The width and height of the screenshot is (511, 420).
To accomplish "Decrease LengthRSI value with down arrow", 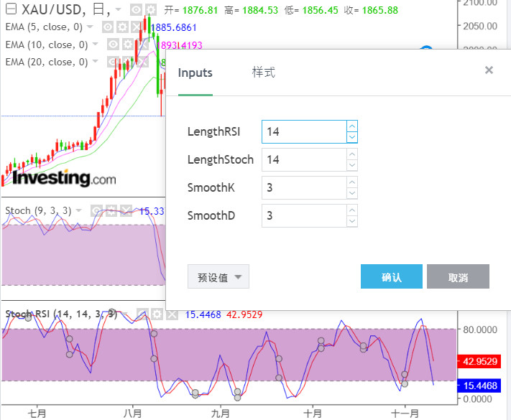I will coord(352,137).
